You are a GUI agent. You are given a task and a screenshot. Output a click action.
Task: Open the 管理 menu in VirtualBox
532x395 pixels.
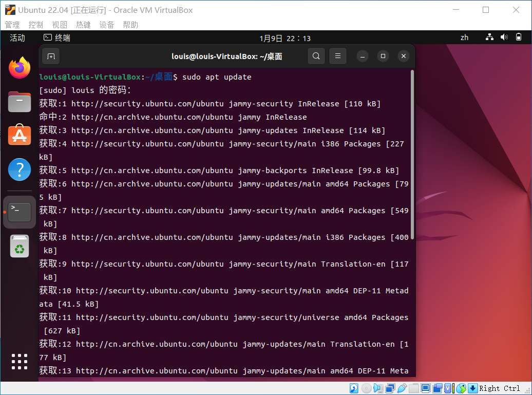coord(12,25)
